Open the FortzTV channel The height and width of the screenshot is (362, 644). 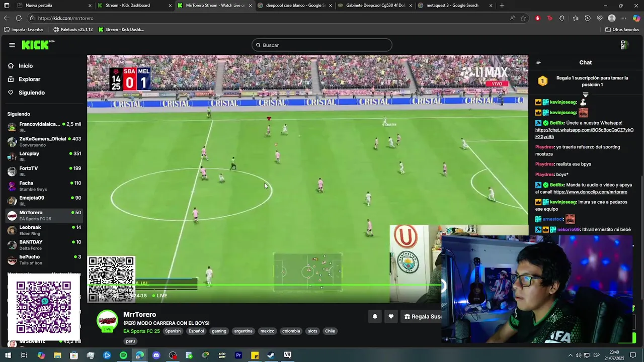[44, 171]
